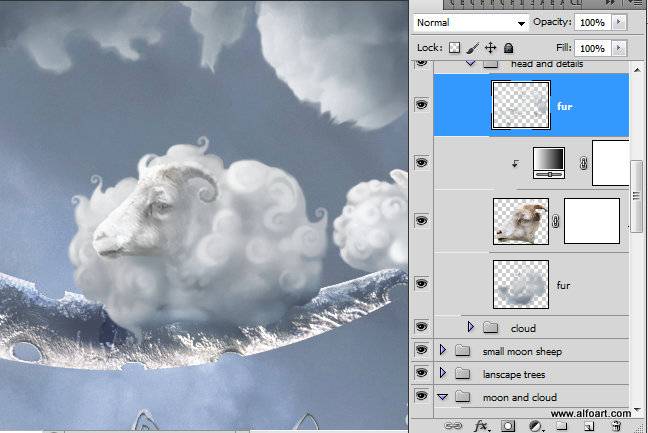Select the gradient map layer mask thumbnail
648x433 pixels.
[611, 163]
